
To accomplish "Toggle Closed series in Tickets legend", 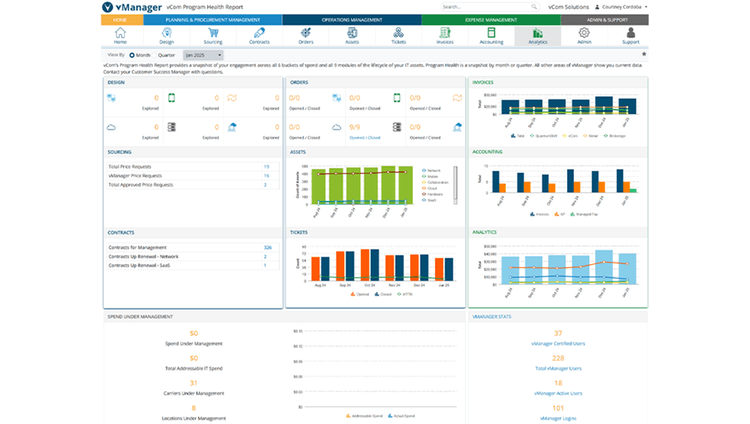I will point(383,294).
